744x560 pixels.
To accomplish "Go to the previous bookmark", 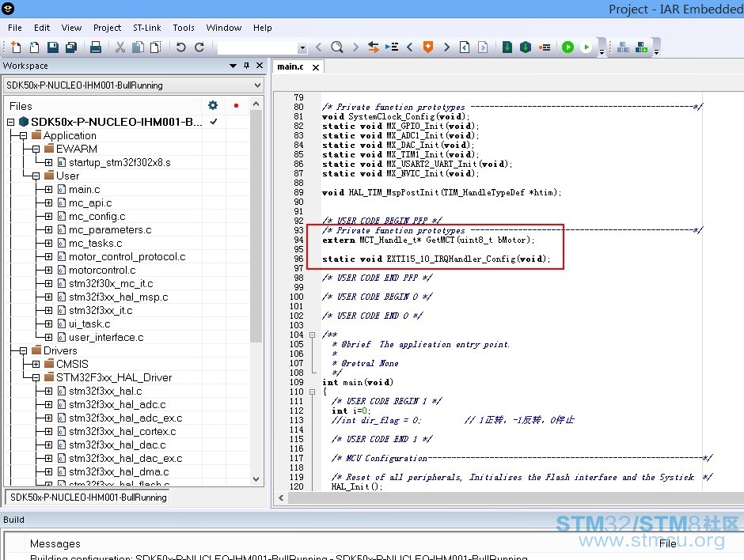I will click(410, 47).
